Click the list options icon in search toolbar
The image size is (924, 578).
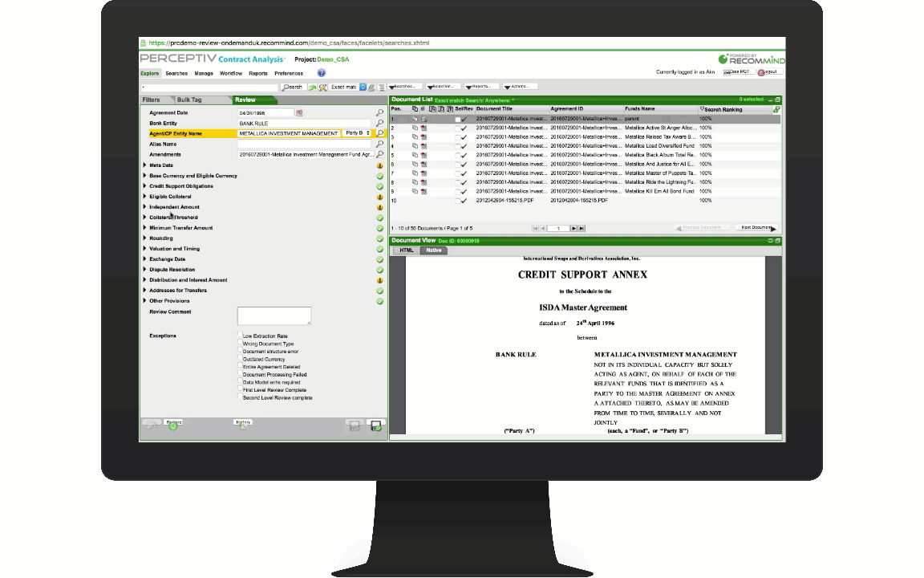click(x=381, y=88)
